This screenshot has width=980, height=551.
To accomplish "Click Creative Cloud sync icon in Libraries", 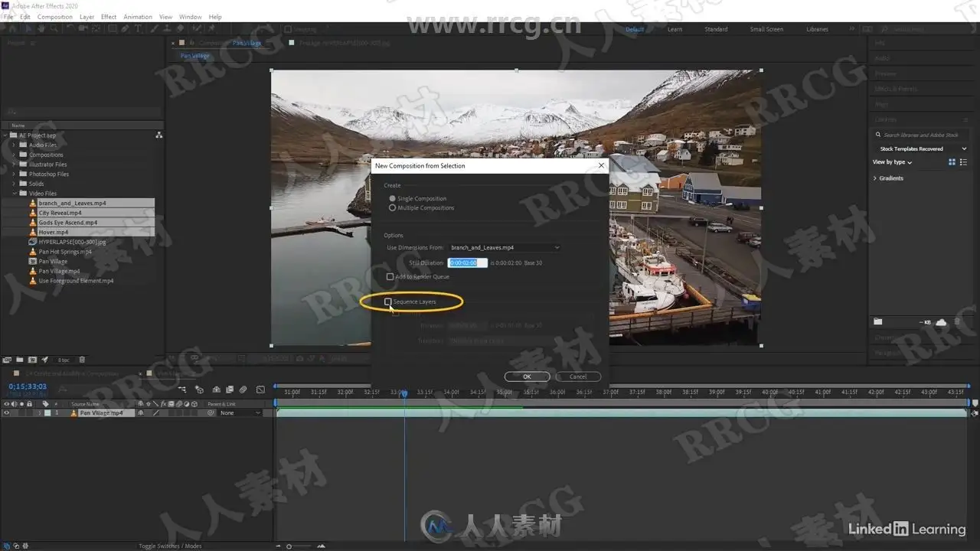I will click(x=941, y=322).
